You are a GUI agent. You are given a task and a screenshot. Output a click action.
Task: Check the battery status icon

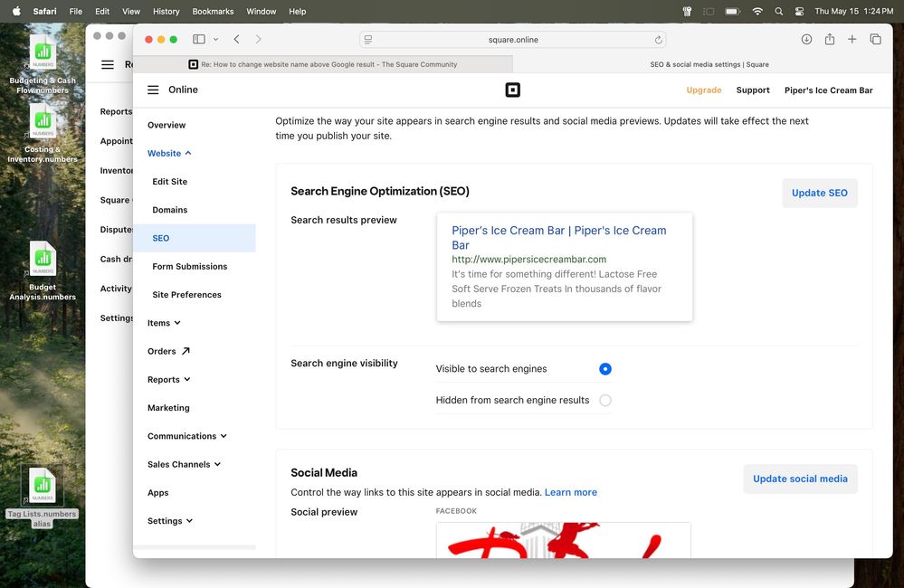click(733, 11)
